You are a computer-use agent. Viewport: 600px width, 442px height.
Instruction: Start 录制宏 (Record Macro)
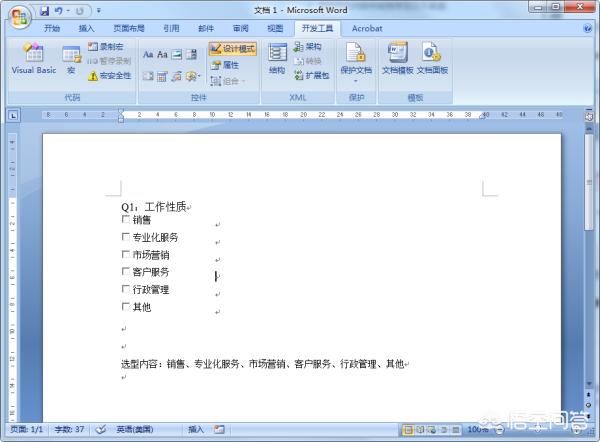(109, 47)
